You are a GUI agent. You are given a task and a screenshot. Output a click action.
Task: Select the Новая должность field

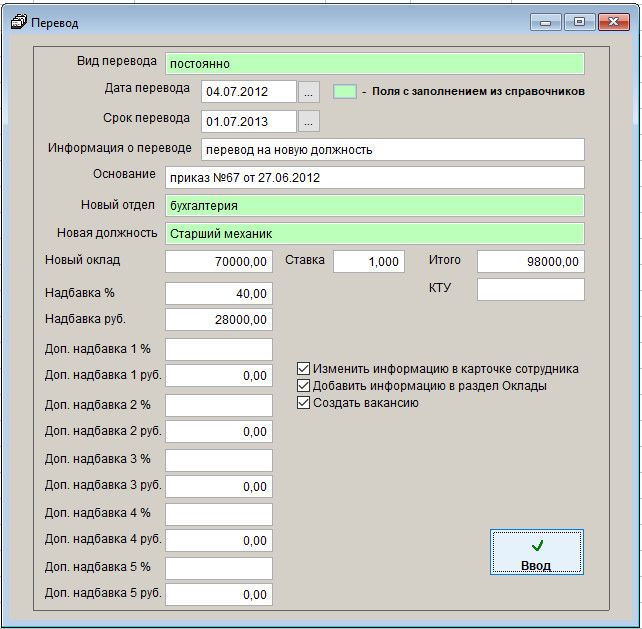pyautogui.click(x=374, y=234)
